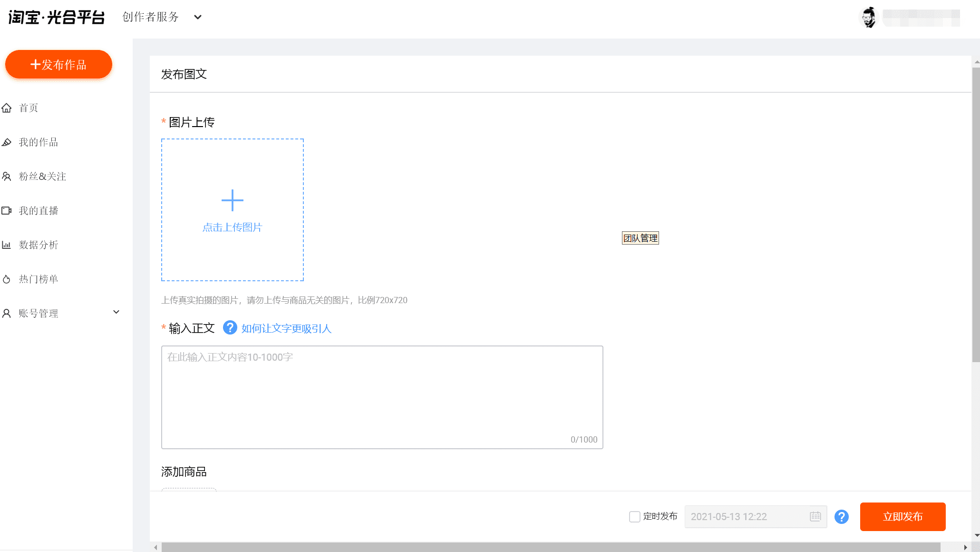Click the home house icon
This screenshot has height=552, width=980.
[x=7, y=108]
